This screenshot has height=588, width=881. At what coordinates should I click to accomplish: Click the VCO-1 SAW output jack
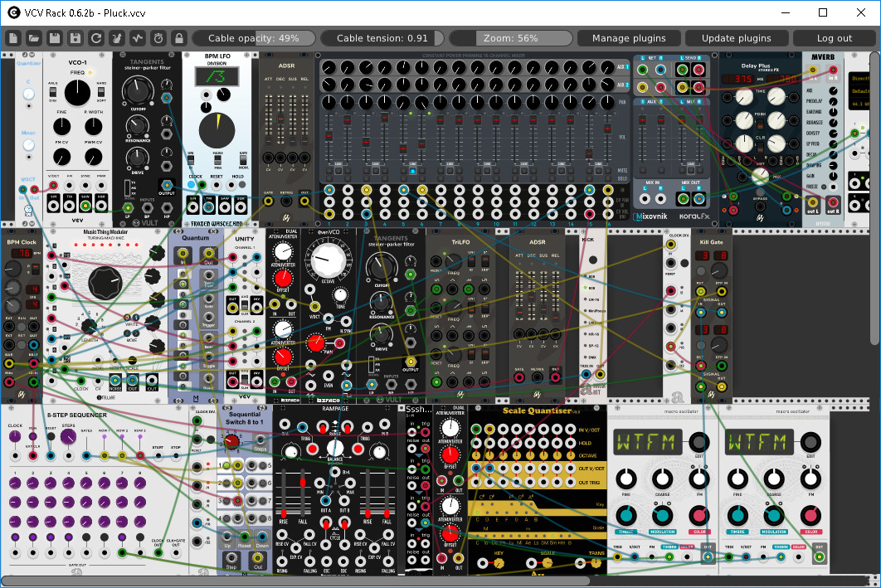pyautogui.click(x=85, y=205)
